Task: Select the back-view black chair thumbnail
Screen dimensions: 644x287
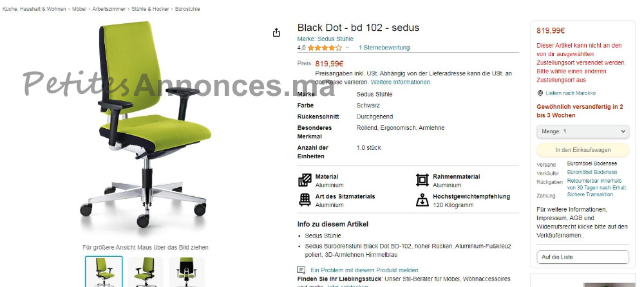Action: pyautogui.click(x=187, y=272)
